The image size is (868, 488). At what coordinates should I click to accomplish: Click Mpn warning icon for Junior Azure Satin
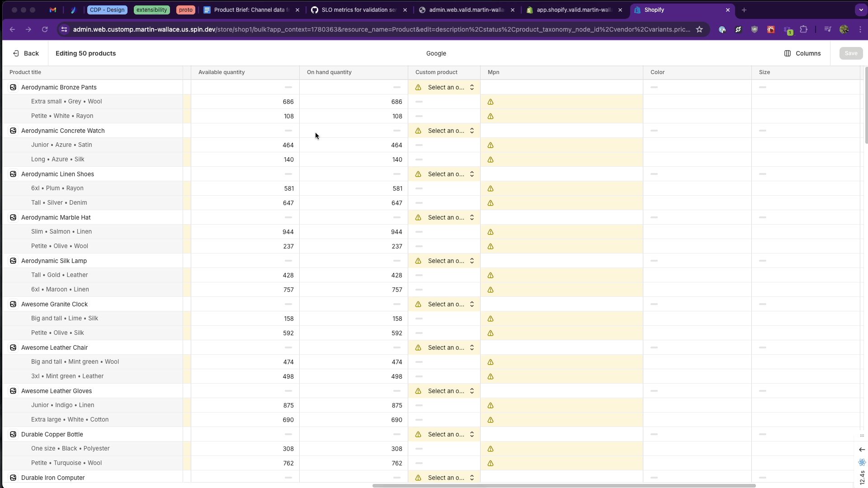(491, 145)
